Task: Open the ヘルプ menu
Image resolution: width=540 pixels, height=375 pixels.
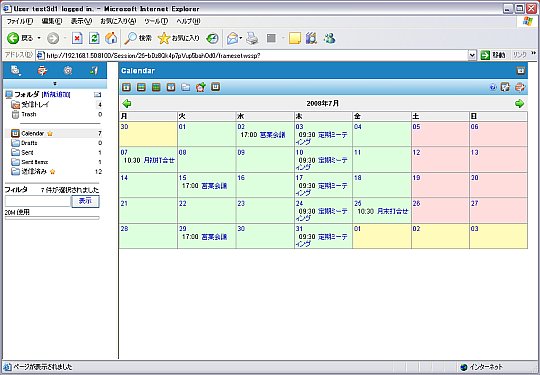Action: pos(188,21)
